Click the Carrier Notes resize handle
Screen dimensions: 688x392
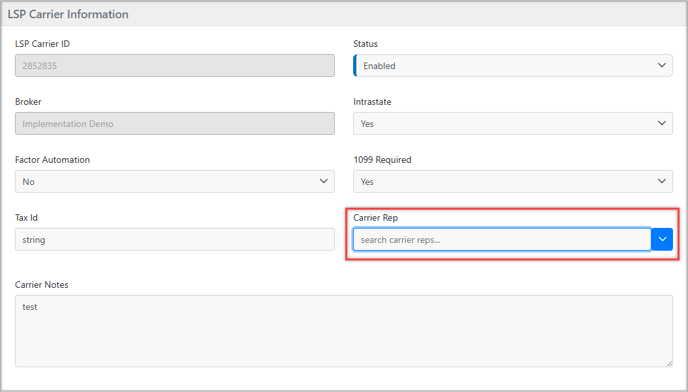669,363
